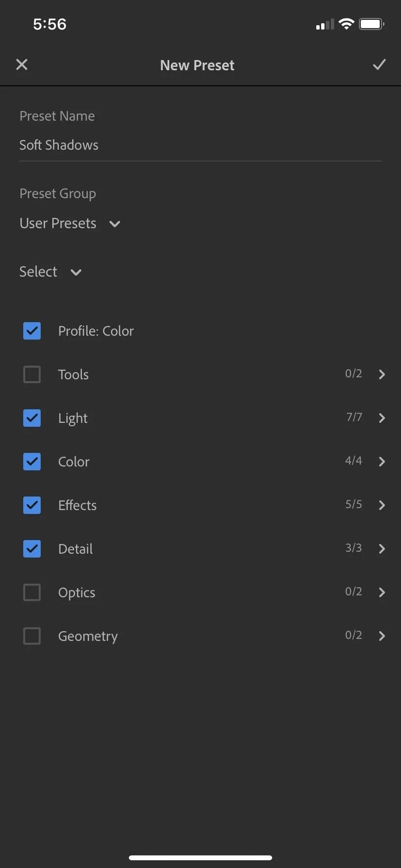This screenshot has width=401, height=868.
Task: Edit the Soft Shadows preset name field
Action: [x=200, y=145]
